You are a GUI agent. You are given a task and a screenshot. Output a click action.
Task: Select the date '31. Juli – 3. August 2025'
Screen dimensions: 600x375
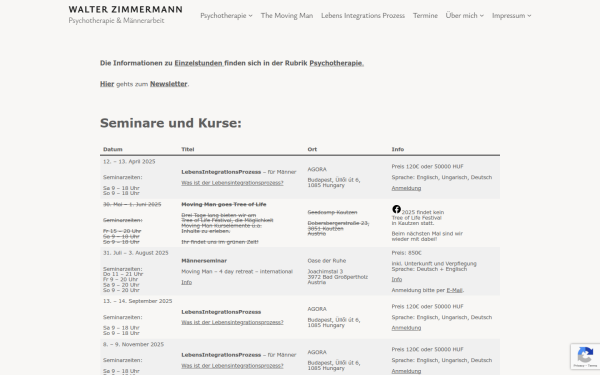coord(135,253)
